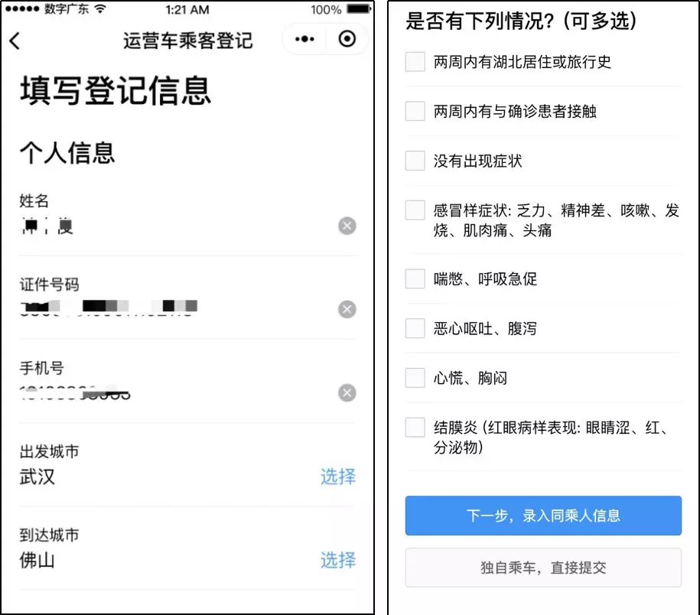Open 出发城市 选择 picker
This screenshot has width=700, height=615.
338,477
